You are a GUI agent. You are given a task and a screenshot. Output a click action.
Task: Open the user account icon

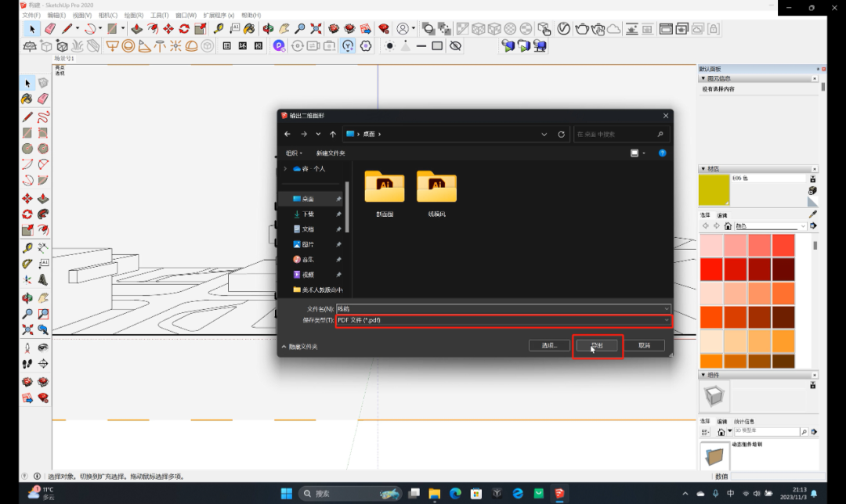(403, 29)
